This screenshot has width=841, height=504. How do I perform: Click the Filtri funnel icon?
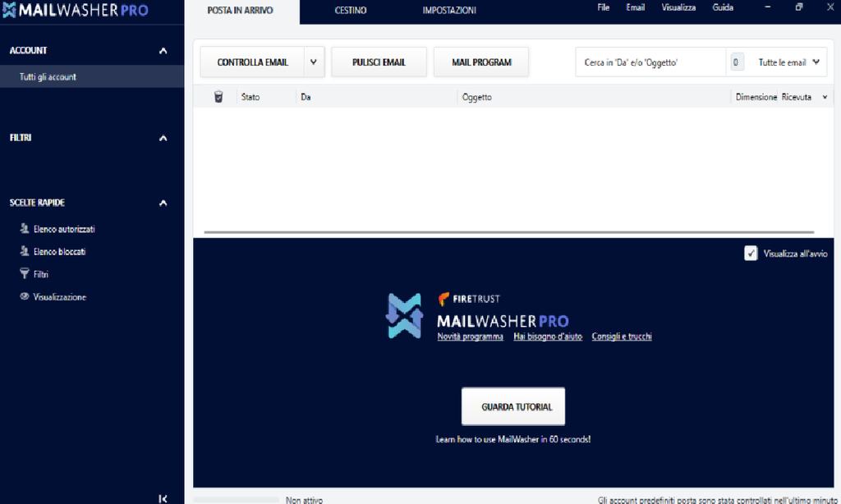[x=24, y=273]
